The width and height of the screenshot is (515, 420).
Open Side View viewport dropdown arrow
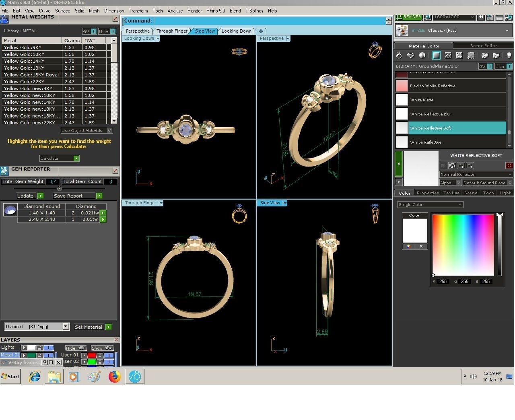(x=285, y=203)
